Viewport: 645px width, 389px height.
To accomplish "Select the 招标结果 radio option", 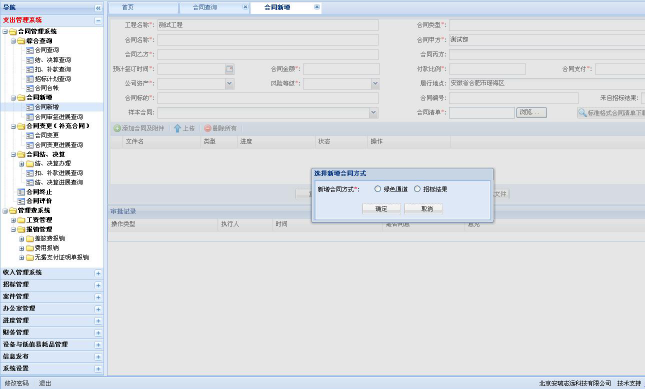I will (x=417, y=189).
